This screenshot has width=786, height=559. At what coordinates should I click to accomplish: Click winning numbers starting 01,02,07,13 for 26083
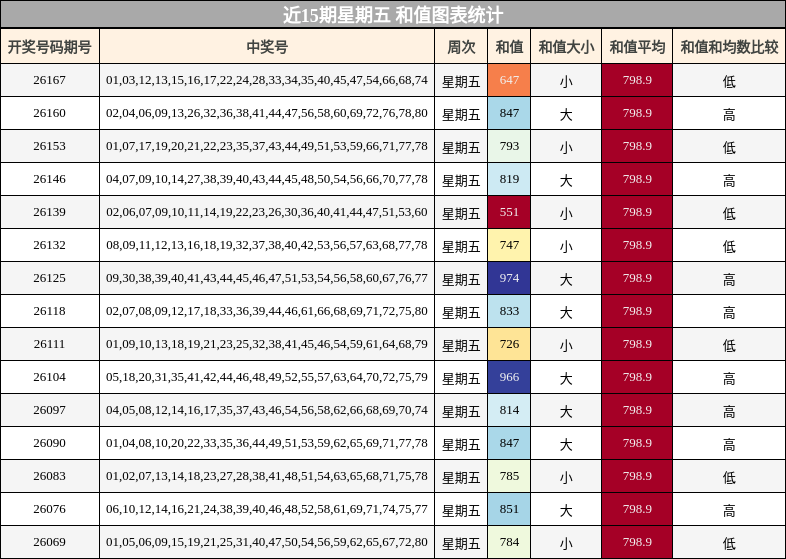click(267, 476)
